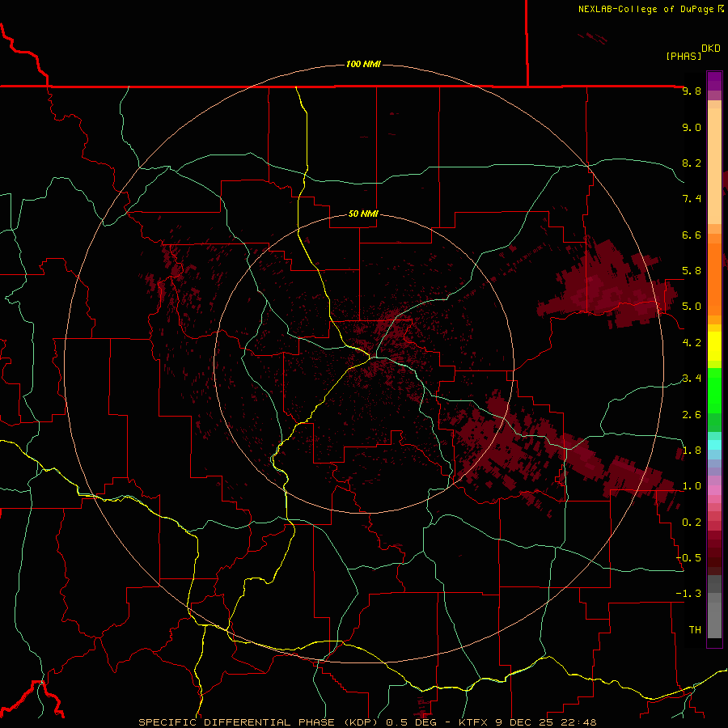Click the KTFX station identifier
This screenshot has width=728, height=728.
473,722
